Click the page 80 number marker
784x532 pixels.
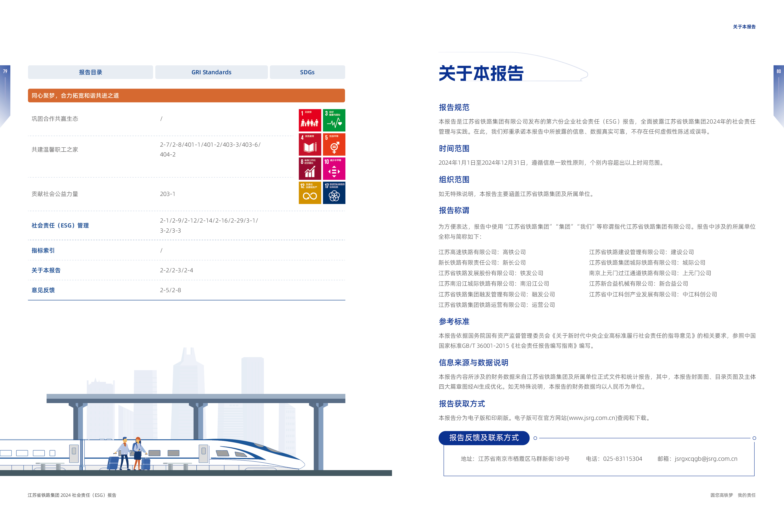[x=779, y=71]
